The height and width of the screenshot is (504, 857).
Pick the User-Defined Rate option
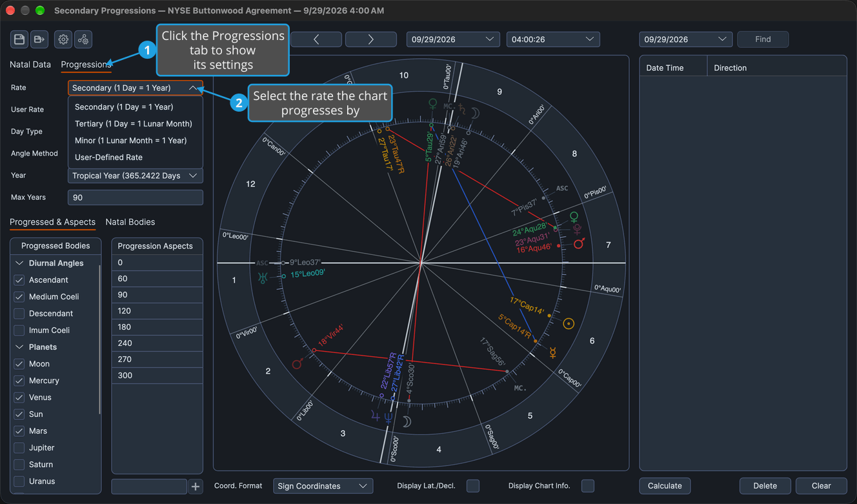click(x=108, y=157)
